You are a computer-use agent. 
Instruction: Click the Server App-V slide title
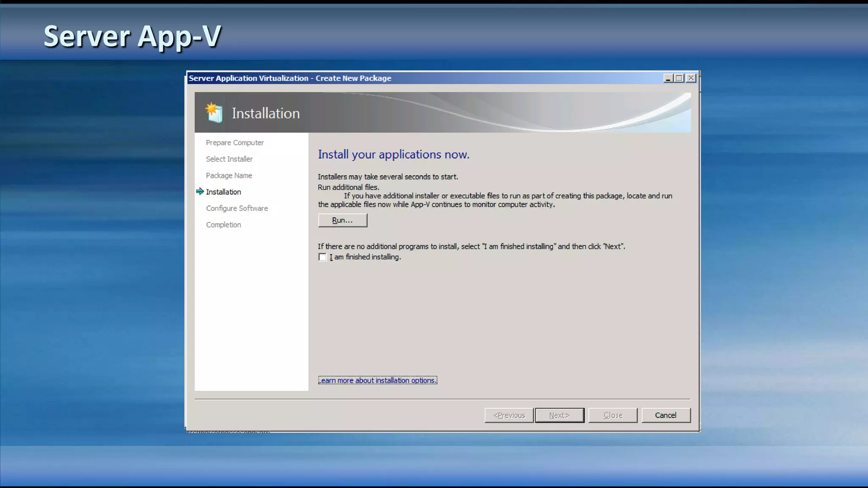tap(132, 36)
